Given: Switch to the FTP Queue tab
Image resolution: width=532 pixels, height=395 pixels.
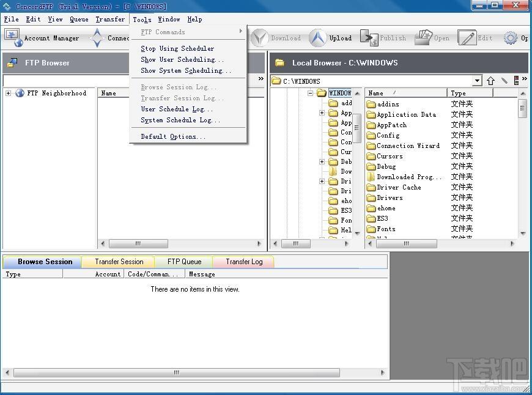Looking at the screenshot, I should (184, 262).
